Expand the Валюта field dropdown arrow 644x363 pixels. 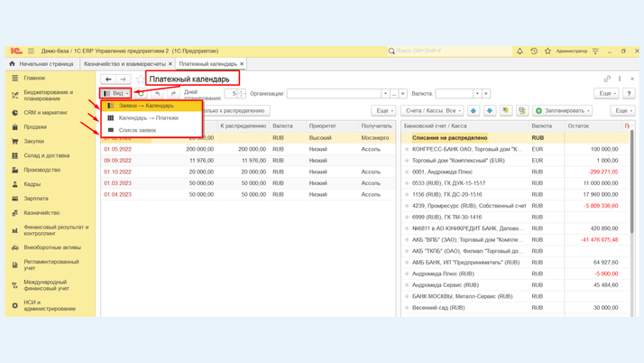click(x=477, y=93)
